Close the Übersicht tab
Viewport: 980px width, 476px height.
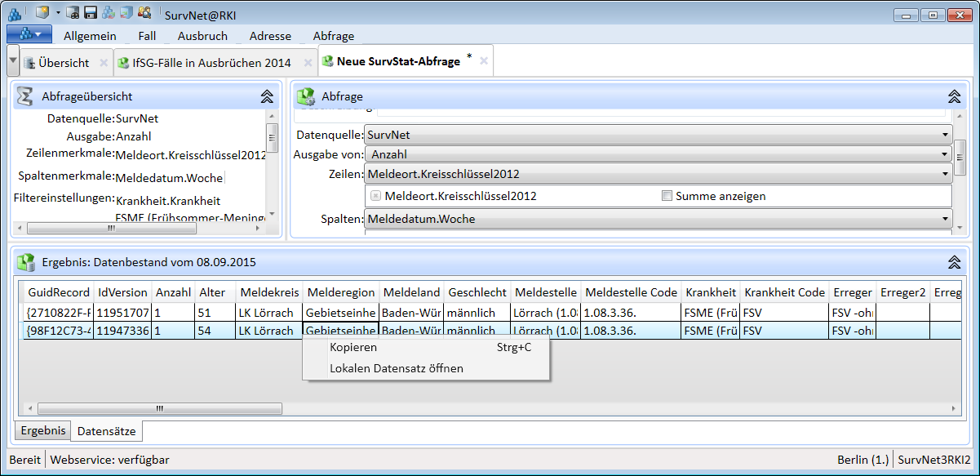104,62
